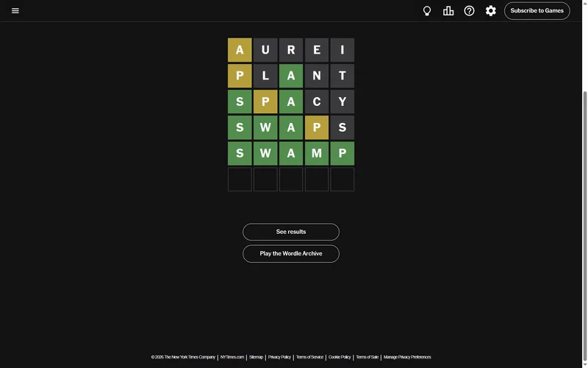
Task: Open the NYTimes.com footer link
Action: pos(232,357)
